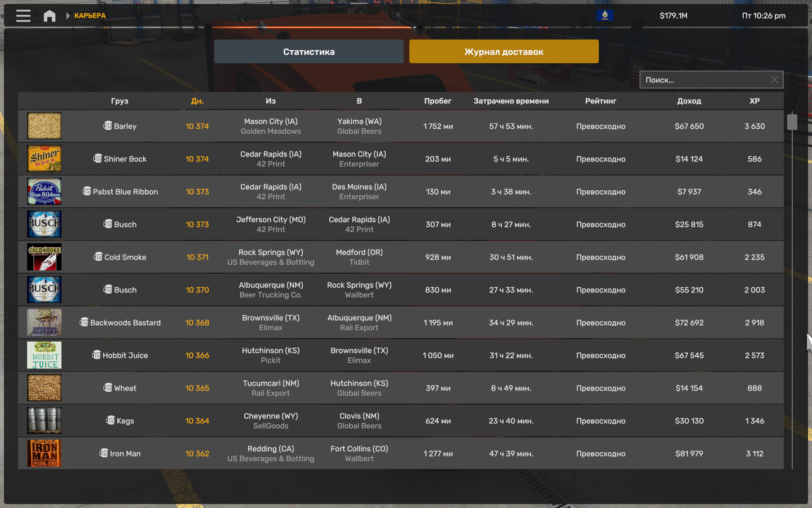Click origin Jefferson City (MO)

pyautogui.click(x=271, y=220)
